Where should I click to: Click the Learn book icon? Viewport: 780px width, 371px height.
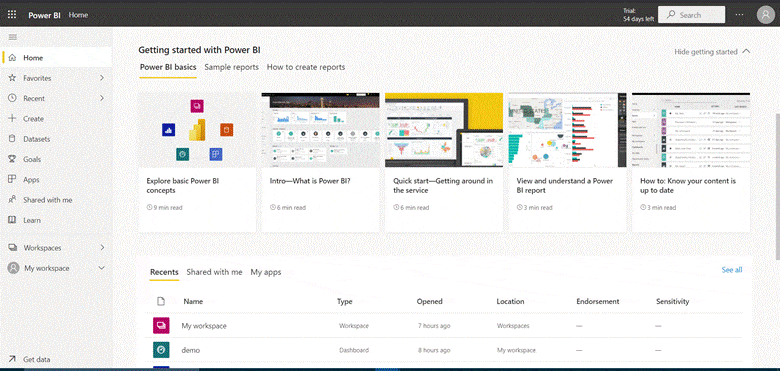coord(12,220)
